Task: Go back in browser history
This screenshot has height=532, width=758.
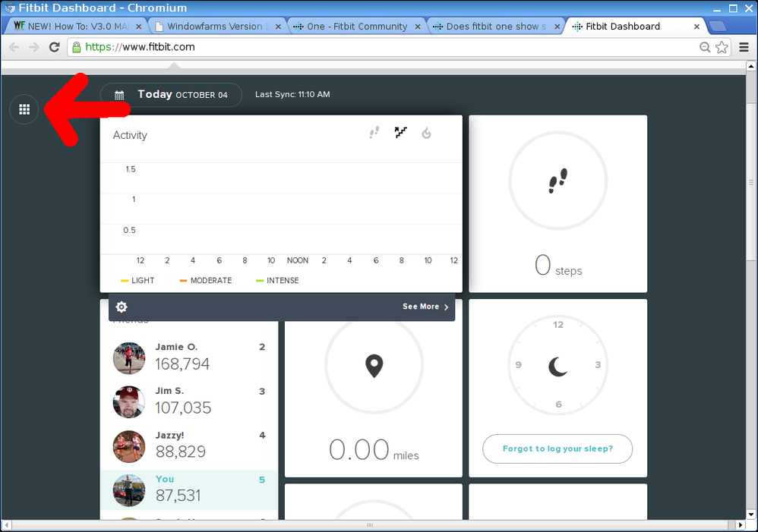Action: (14, 47)
